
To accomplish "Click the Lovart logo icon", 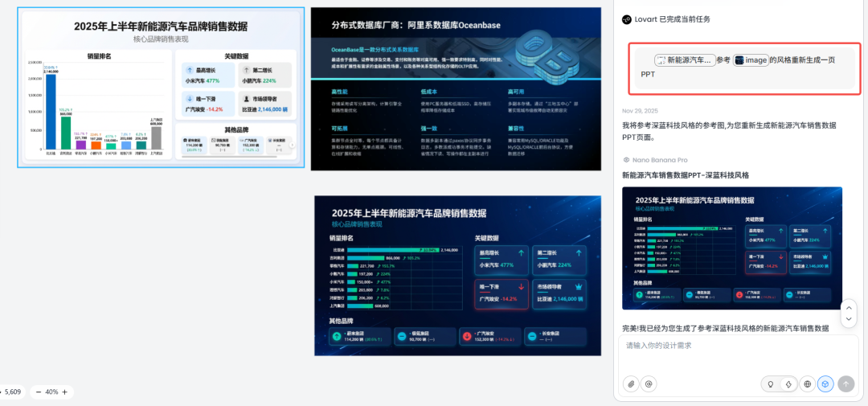I will coord(627,19).
